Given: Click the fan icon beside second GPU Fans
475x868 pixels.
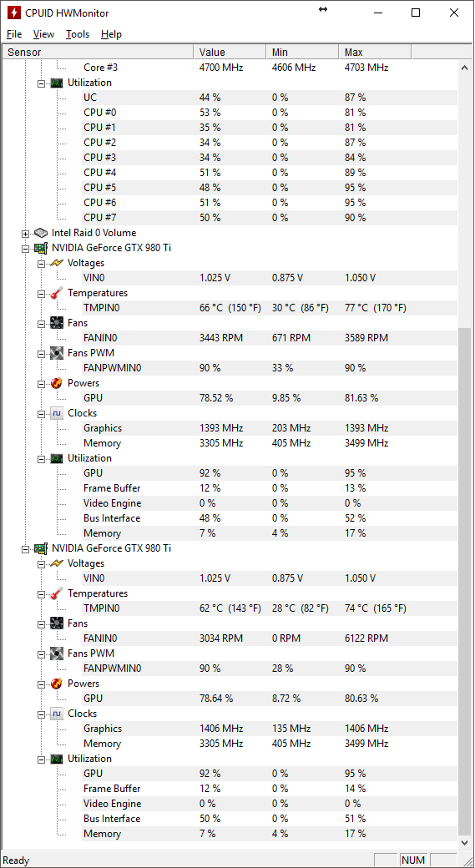Looking at the screenshot, I should pos(57,623).
